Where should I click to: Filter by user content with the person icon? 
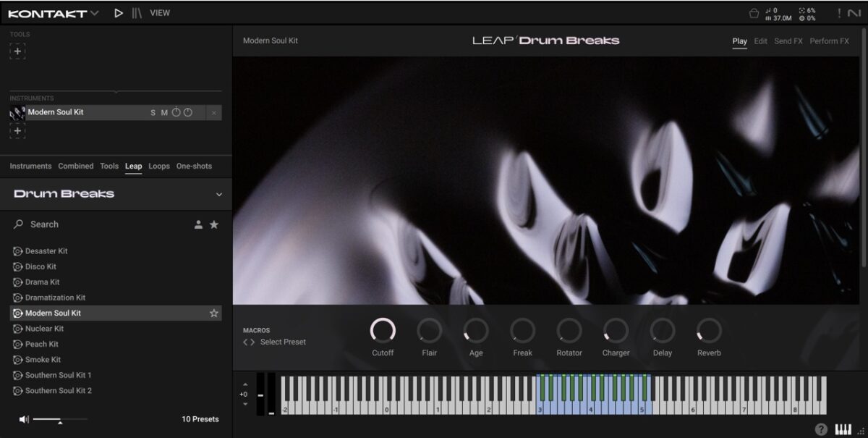(198, 224)
